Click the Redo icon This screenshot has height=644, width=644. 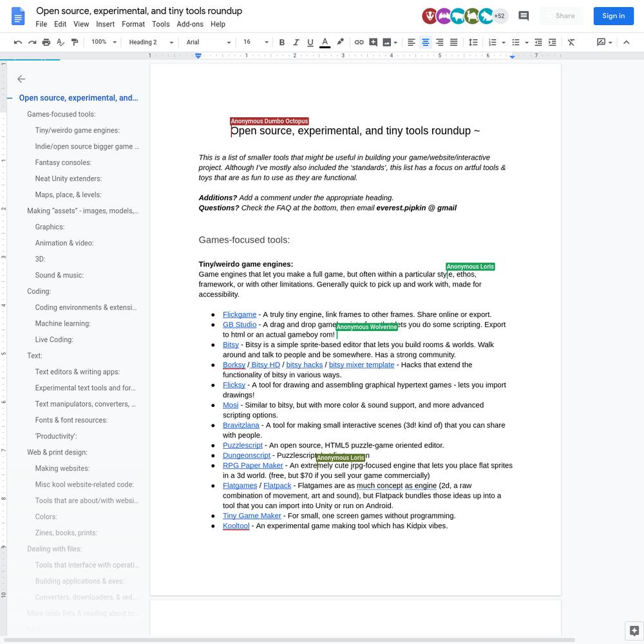(x=32, y=43)
